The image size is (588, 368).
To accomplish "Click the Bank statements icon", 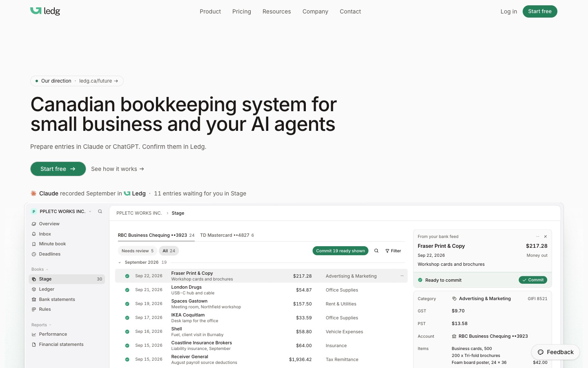I will point(34,300).
